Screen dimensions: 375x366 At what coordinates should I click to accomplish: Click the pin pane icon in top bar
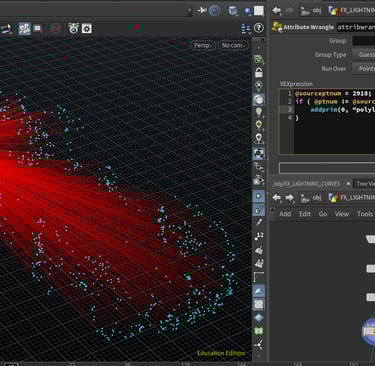tap(202, 11)
